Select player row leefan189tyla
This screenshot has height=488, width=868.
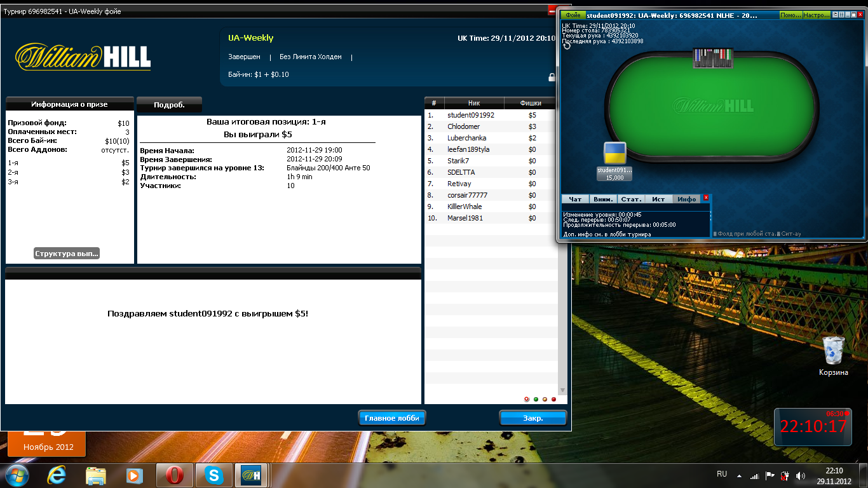click(491, 149)
